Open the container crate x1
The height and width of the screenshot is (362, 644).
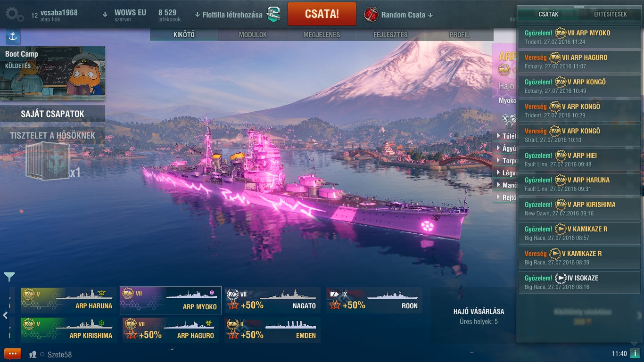(48, 162)
